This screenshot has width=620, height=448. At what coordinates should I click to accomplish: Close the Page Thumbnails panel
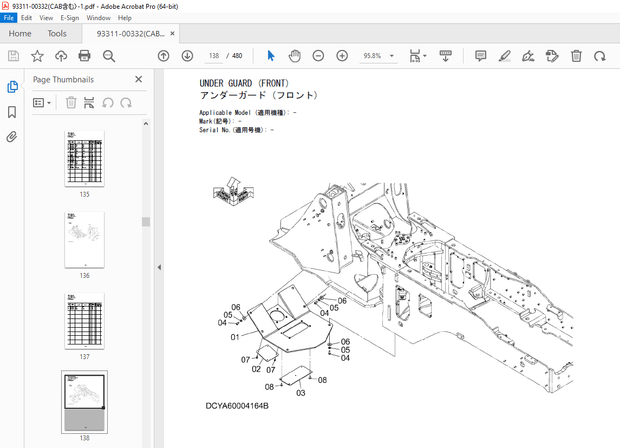point(138,79)
